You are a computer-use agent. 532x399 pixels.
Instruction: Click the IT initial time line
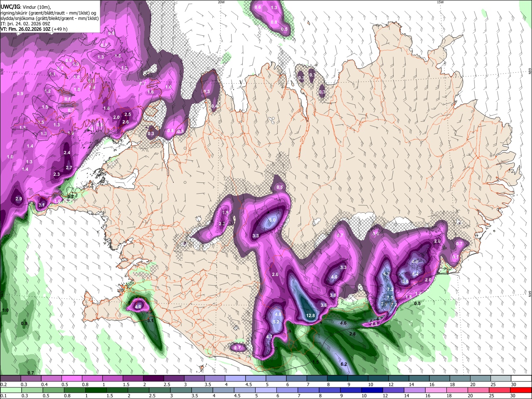pos(25,24)
